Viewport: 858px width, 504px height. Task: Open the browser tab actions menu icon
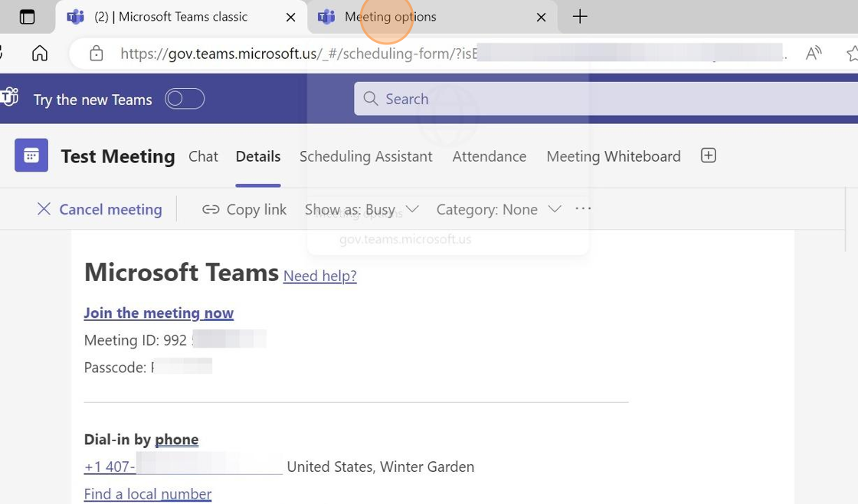(x=27, y=17)
